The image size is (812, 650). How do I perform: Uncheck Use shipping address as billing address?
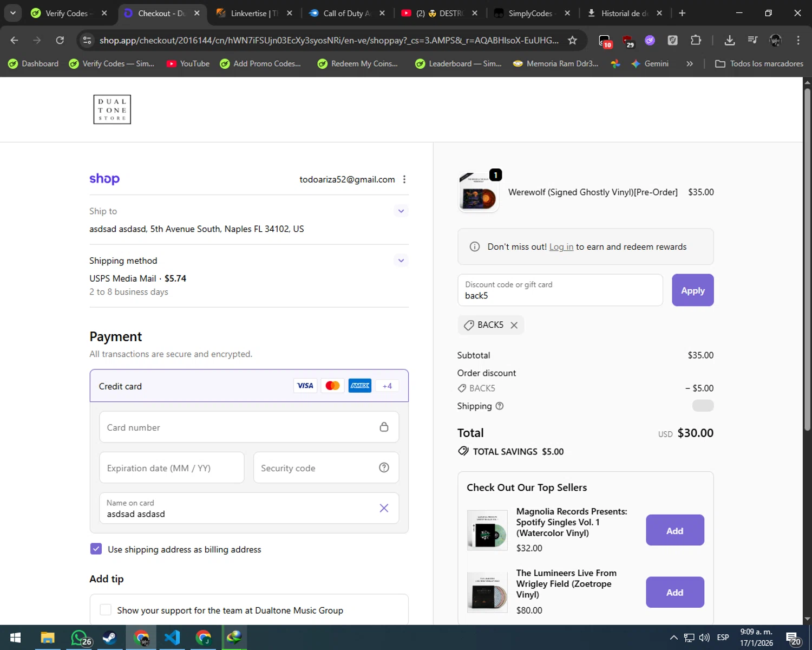96,549
